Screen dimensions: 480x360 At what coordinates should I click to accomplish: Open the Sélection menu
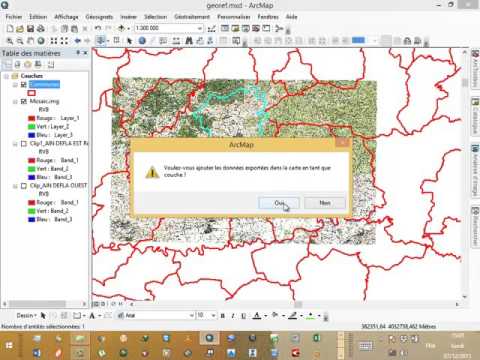[x=155, y=17]
